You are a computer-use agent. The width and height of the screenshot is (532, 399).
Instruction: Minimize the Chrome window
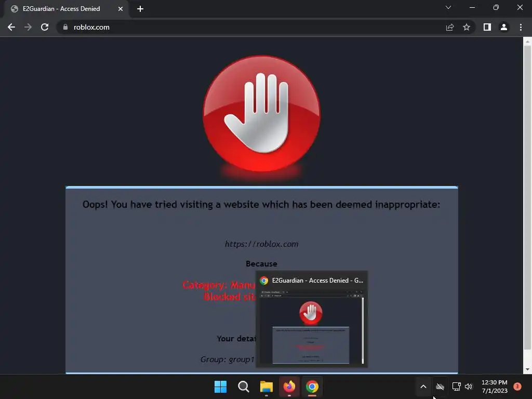[x=472, y=7]
